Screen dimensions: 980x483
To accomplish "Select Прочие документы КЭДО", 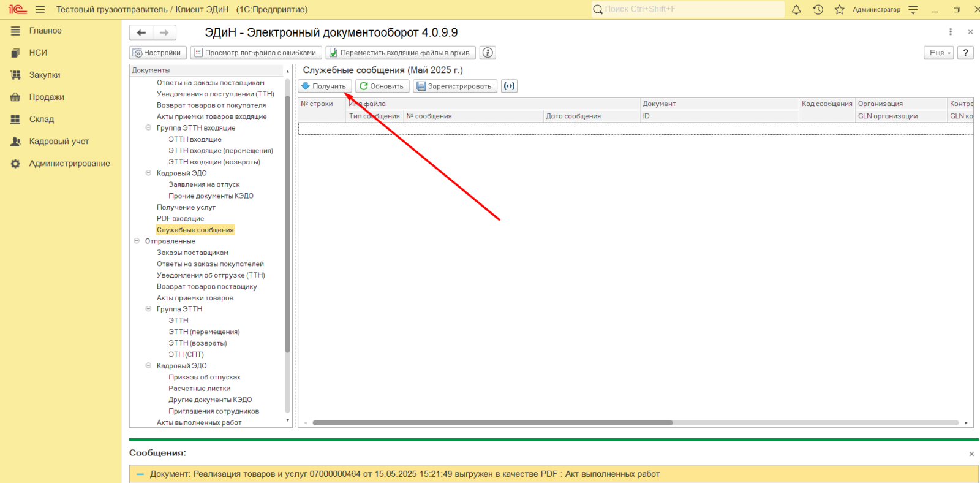I will 211,196.
